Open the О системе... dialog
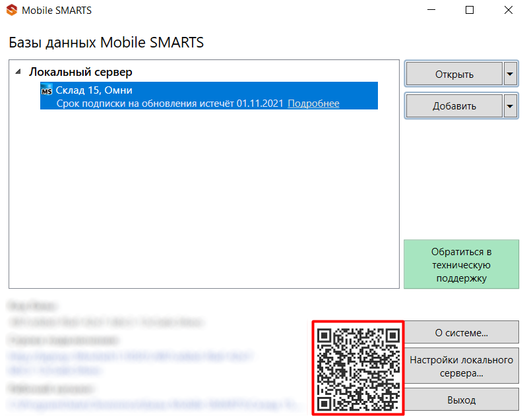527x420 pixels. click(x=462, y=332)
